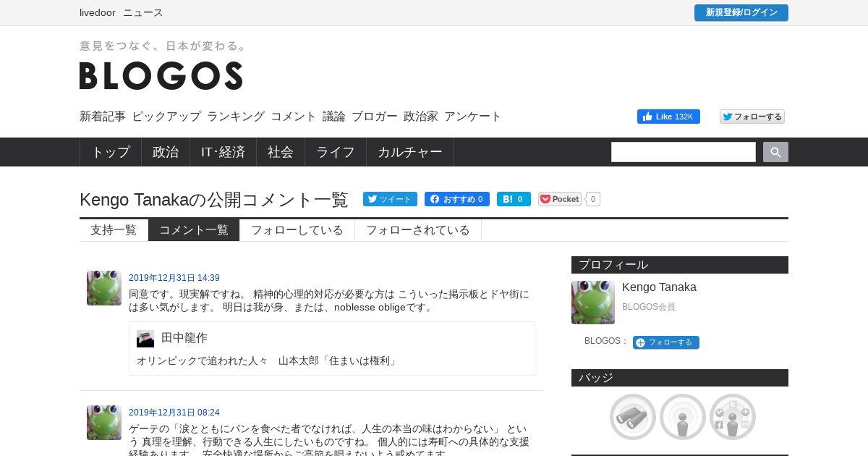This screenshot has height=456, width=868.
Task: Switch to フォローされている tab
Action: coord(418,230)
